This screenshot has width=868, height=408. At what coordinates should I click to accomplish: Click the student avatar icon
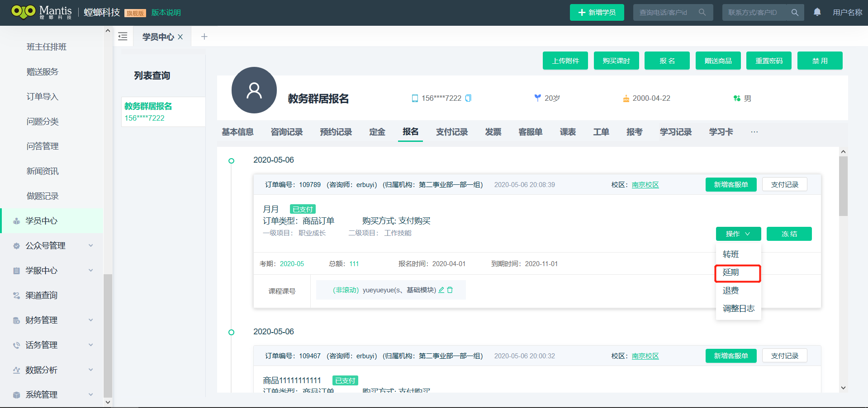click(x=254, y=90)
